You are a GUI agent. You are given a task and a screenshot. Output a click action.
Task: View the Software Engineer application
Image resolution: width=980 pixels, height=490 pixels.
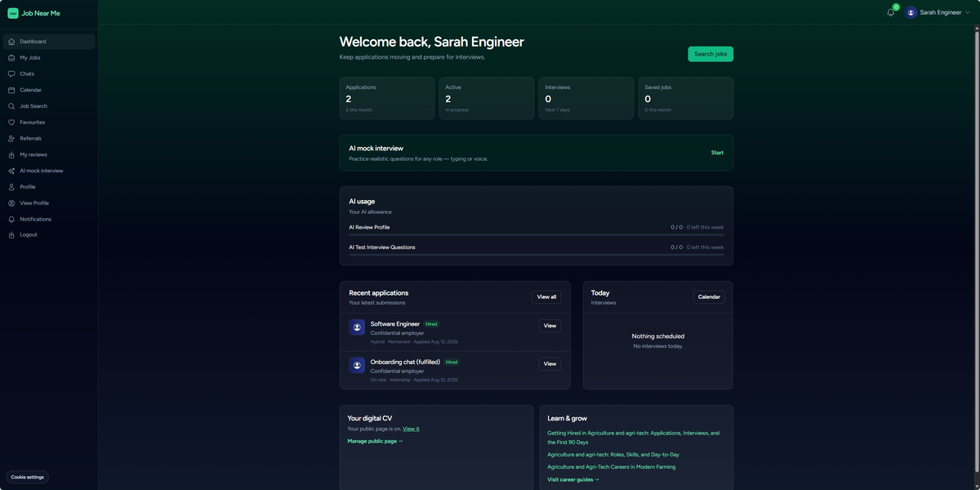click(x=550, y=326)
